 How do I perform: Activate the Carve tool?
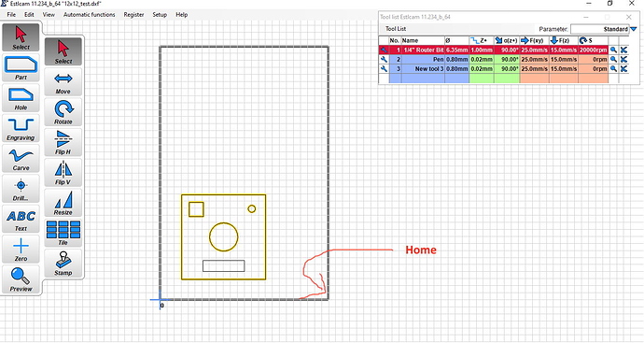tap(21, 158)
